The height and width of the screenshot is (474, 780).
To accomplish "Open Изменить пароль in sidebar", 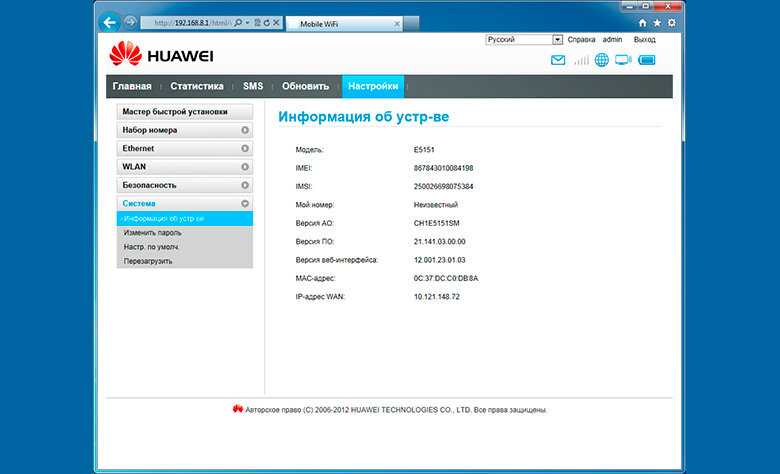I will pyautogui.click(x=152, y=233).
